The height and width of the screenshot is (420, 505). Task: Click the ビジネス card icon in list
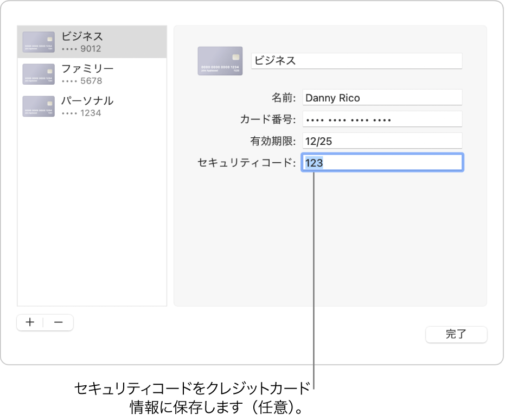click(x=39, y=42)
